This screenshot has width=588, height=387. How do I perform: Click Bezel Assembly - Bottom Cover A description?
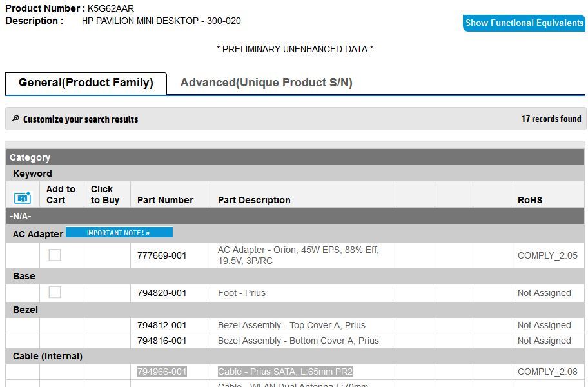(x=298, y=341)
